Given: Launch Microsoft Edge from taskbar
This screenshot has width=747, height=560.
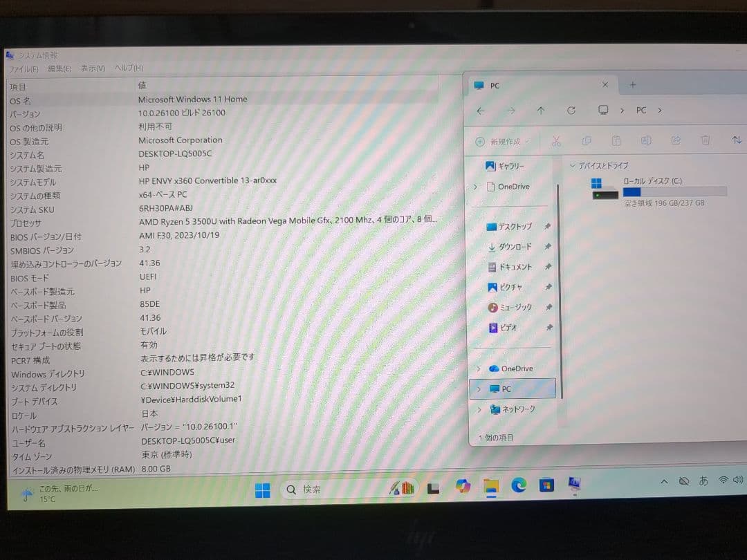Looking at the screenshot, I should coord(519,486).
